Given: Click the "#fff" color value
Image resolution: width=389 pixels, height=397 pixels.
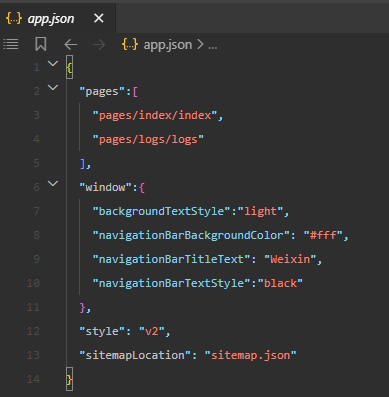Looking at the screenshot, I should point(323,235).
